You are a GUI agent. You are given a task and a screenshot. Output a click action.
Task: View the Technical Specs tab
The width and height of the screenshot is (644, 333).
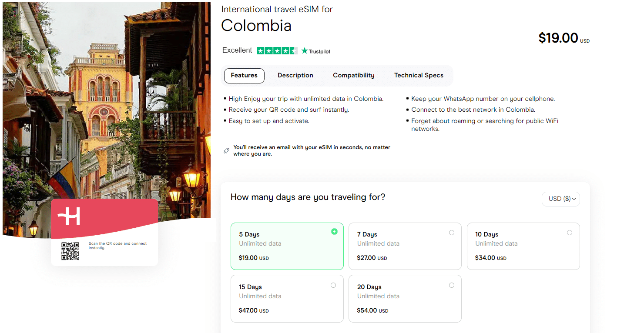[419, 75]
